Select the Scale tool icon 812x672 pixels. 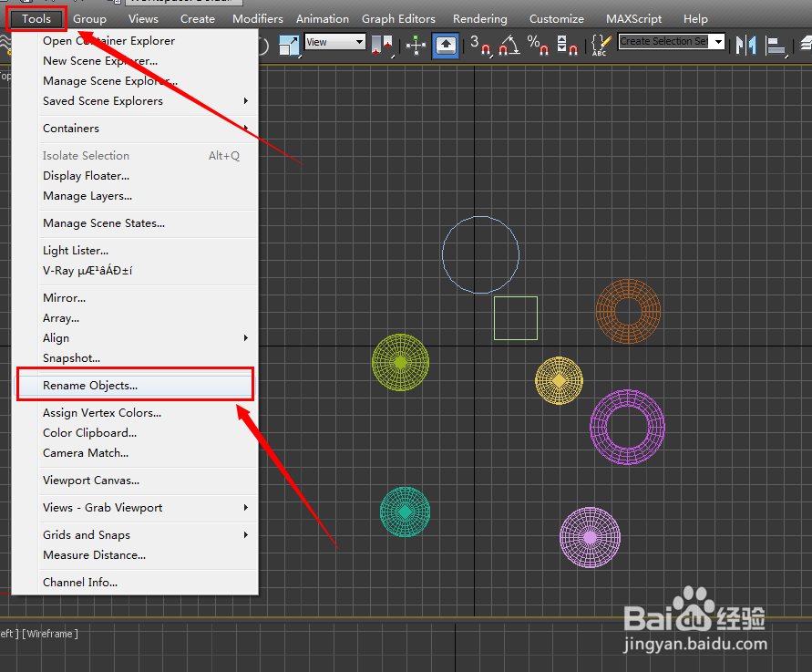click(289, 46)
